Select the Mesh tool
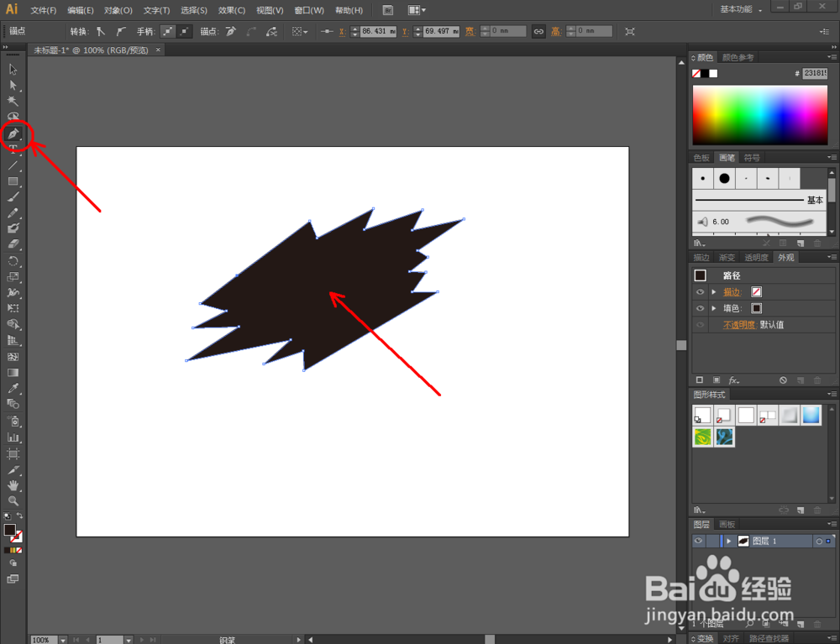 pyautogui.click(x=13, y=357)
